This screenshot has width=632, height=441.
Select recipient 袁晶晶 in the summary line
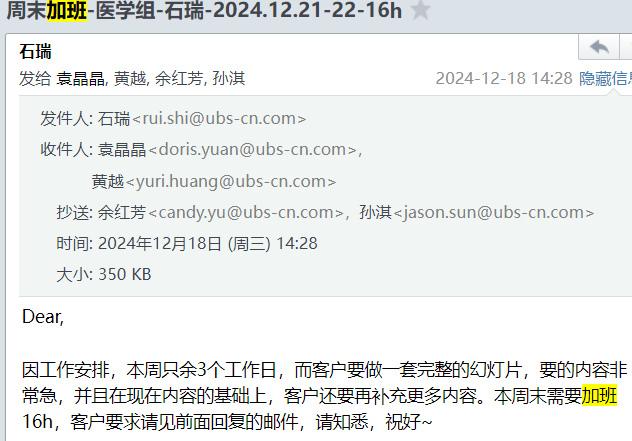pyautogui.click(x=80, y=78)
